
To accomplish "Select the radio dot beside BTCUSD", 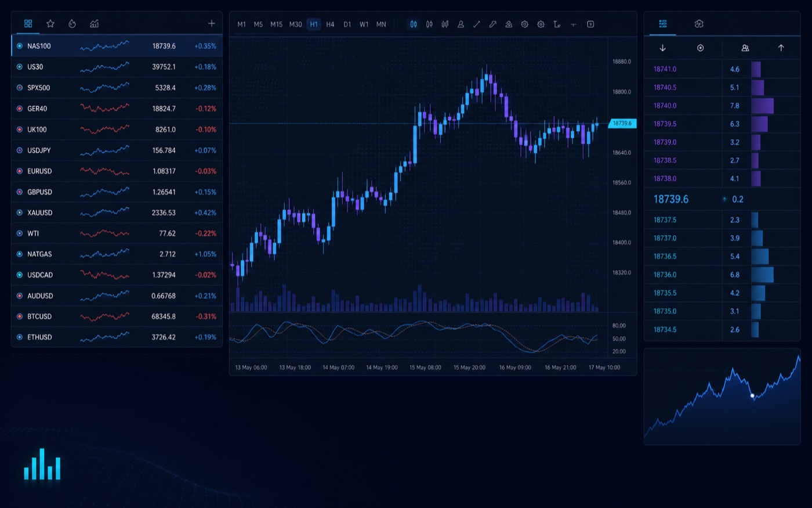I will click(x=20, y=316).
